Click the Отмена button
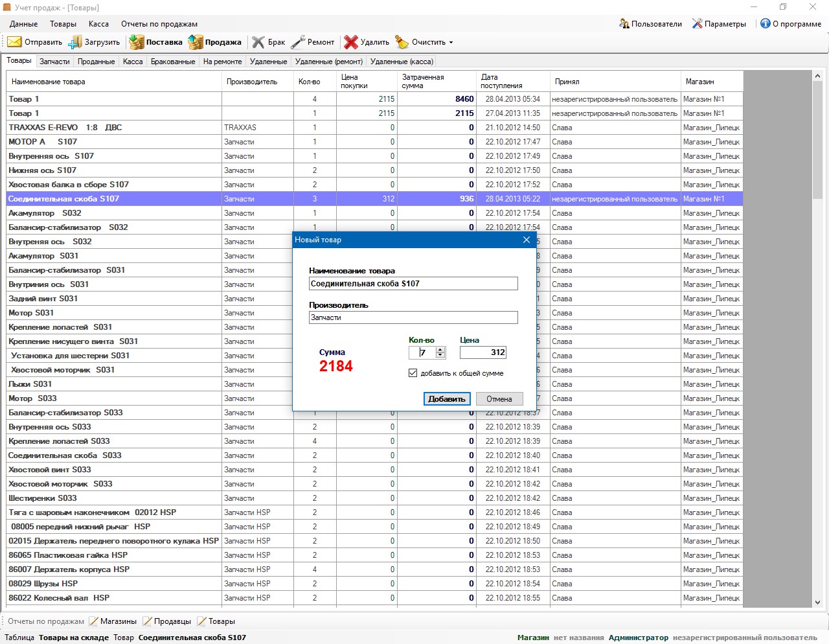This screenshot has width=829, height=644. coord(499,399)
